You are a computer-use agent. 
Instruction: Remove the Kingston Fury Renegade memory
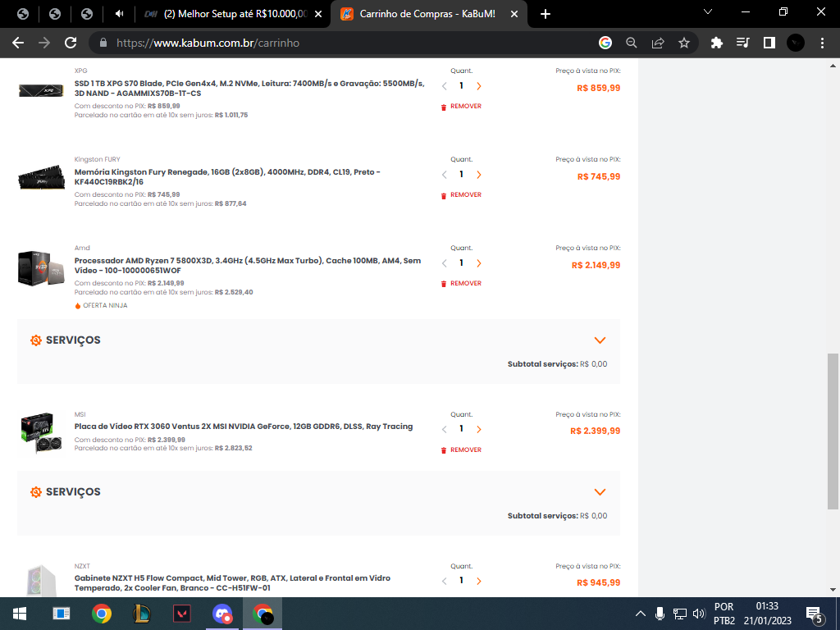tap(461, 195)
